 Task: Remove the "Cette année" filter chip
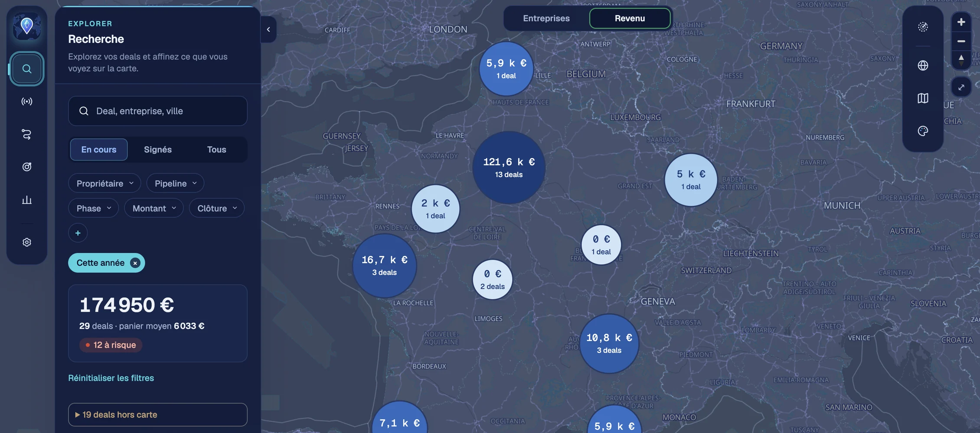[135, 263]
